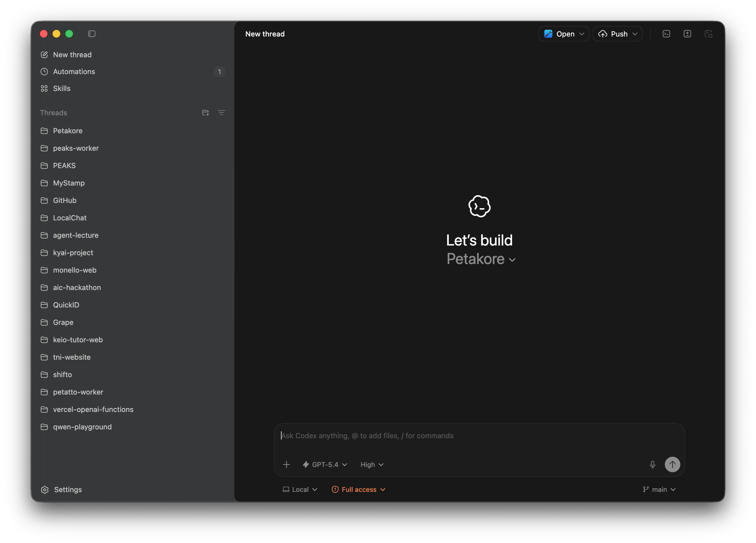This screenshot has height=543, width=756.
Task: Open petatto-worker project
Action: tap(133, 392)
